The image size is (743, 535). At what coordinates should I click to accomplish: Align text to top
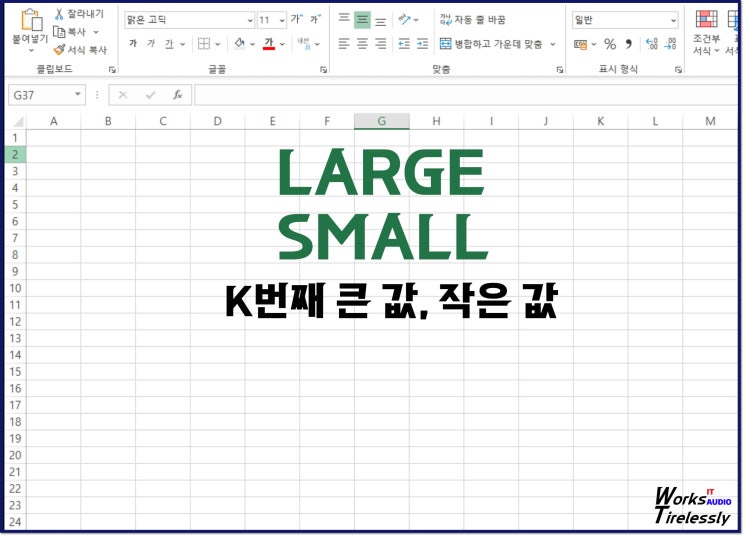pyautogui.click(x=344, y=19)
